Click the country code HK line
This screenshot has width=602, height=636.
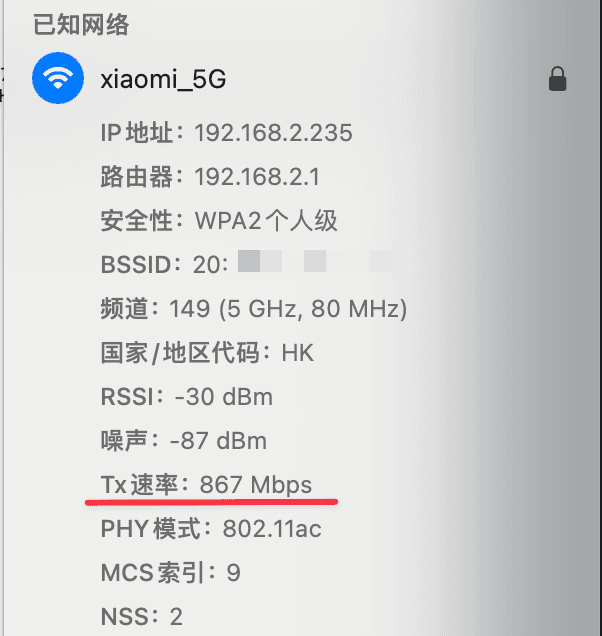tap(207, 352)
